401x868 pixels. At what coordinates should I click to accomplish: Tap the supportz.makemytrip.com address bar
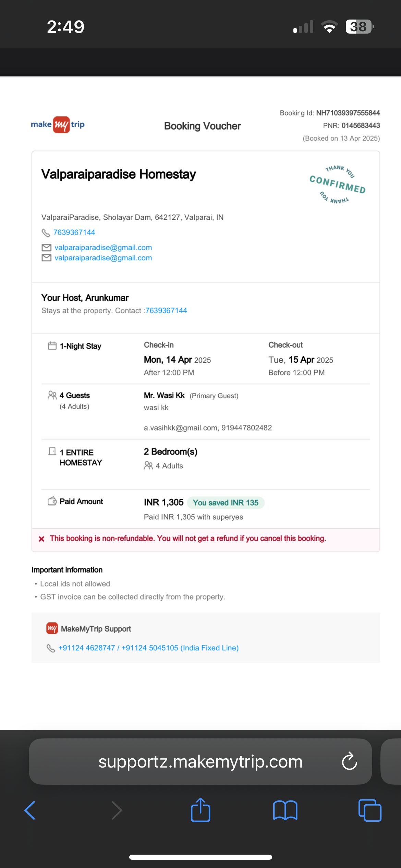click(x=200, y=761)
